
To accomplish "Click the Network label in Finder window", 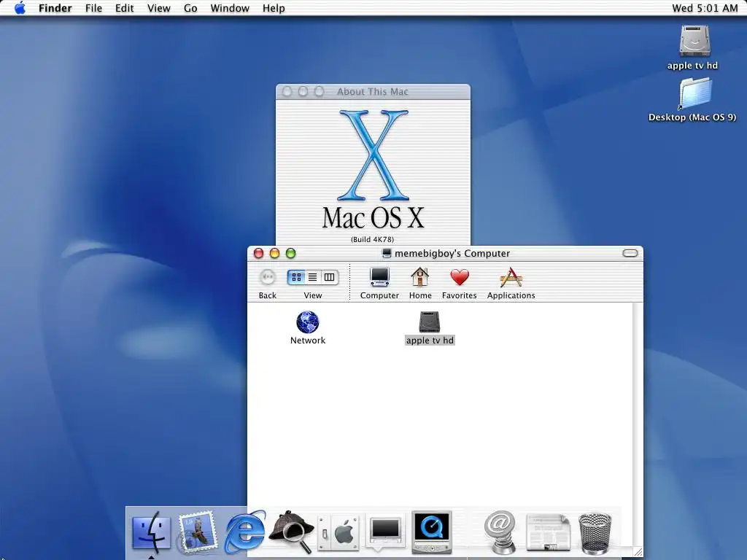I will tap(308, 341).
